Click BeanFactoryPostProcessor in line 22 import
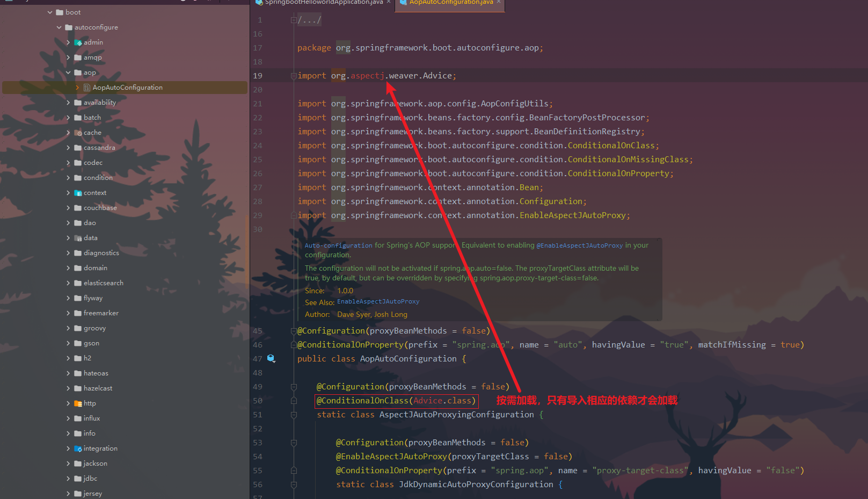Screen dimensions: 868x499 587,118
